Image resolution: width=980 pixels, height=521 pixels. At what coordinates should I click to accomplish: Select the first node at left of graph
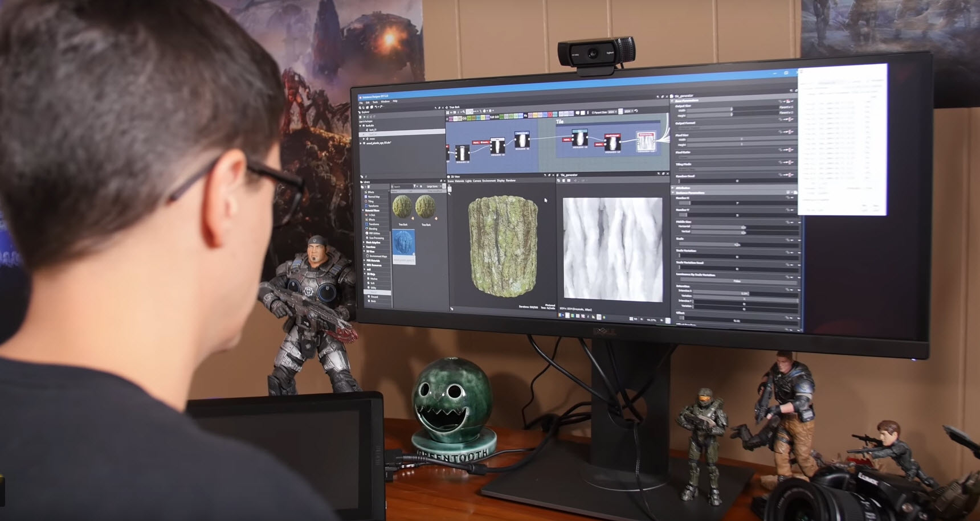pyautogui.click(x=462, y=153)
